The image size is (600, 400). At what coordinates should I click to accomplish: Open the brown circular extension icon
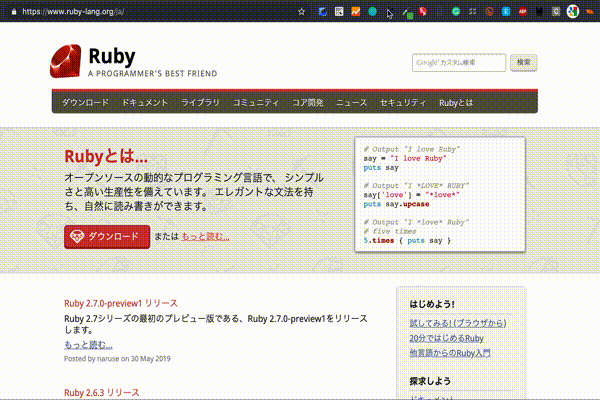click(x=489, y=11)
